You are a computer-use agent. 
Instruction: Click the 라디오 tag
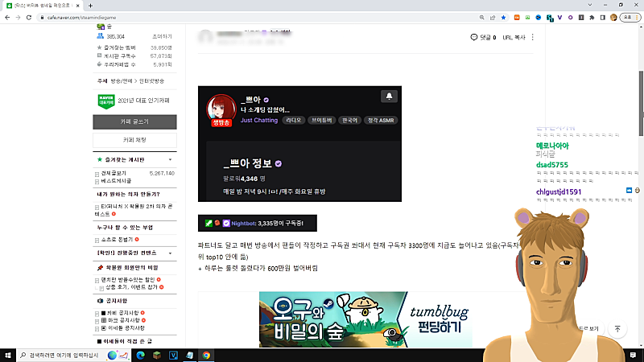pyautogui.click(x=294, y=120)
